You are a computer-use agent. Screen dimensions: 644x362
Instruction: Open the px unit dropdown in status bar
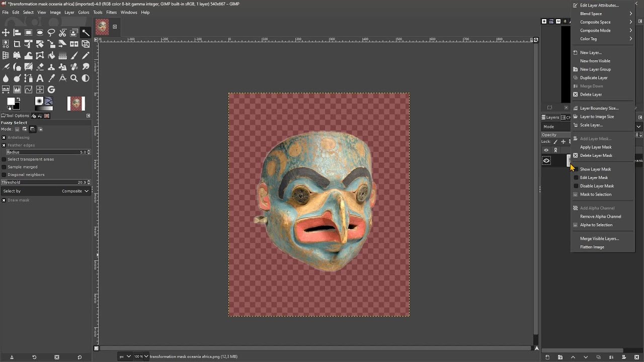click(x=124, y=356)
